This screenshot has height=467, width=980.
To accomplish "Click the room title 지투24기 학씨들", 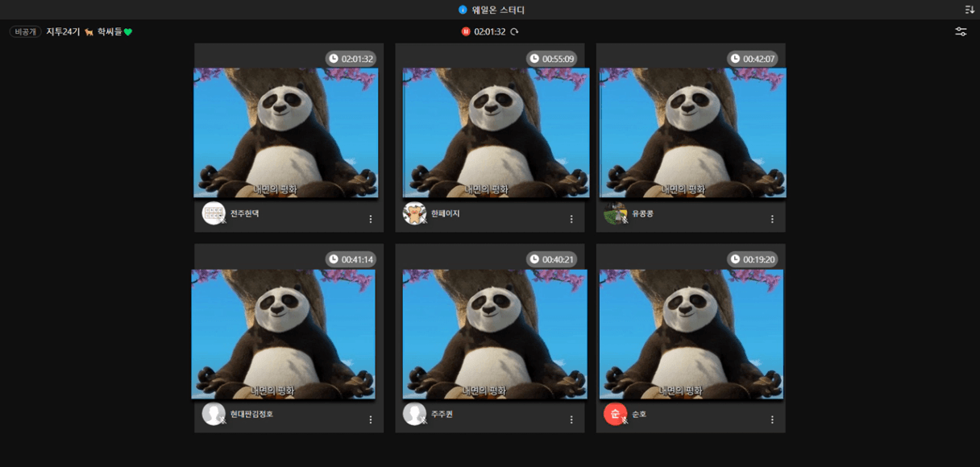I will pyautogui.click(x=89, y=31).
